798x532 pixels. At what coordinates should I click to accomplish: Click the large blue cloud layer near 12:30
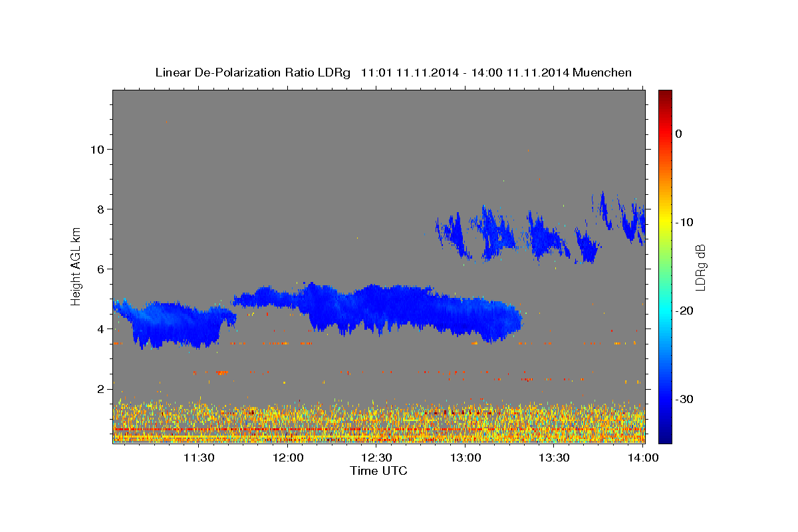[x=379, y=309]
